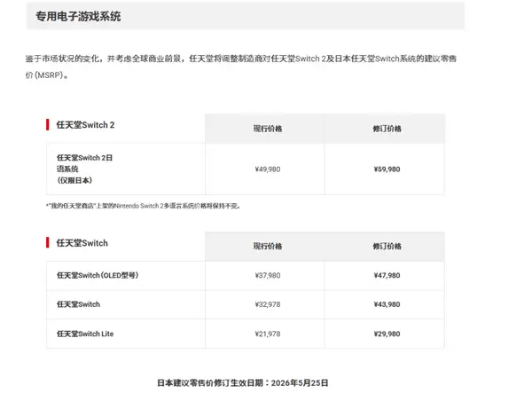Click the 任天堂Switch 2日语系统 row label
Image resolution: width=532 pixels, height=401 pixels.
[x=84, y=169]
